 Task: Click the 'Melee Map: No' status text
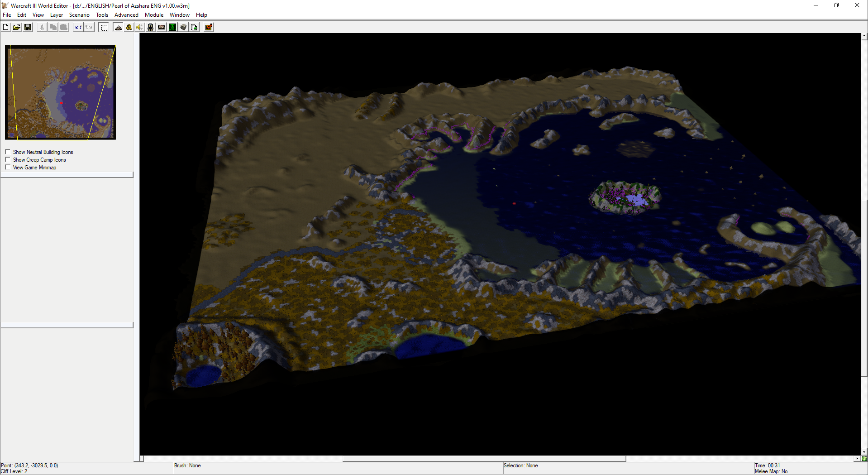(771, 471)
